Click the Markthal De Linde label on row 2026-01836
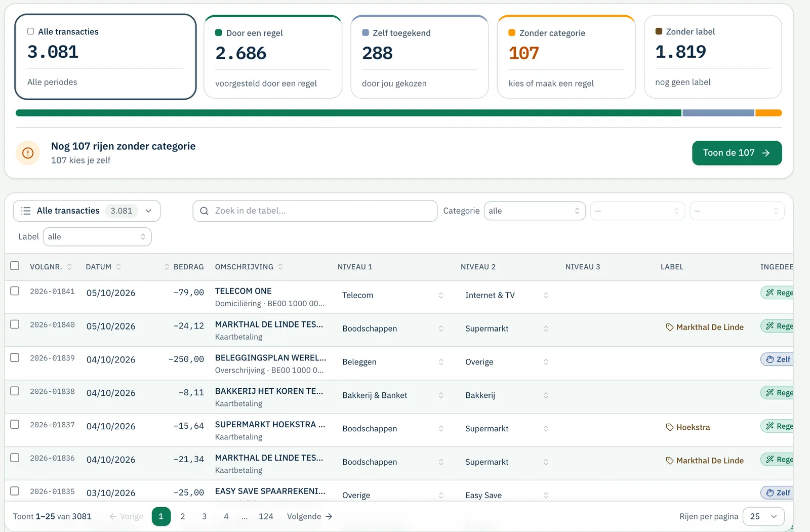810x532 pixels. click(705, 461)
